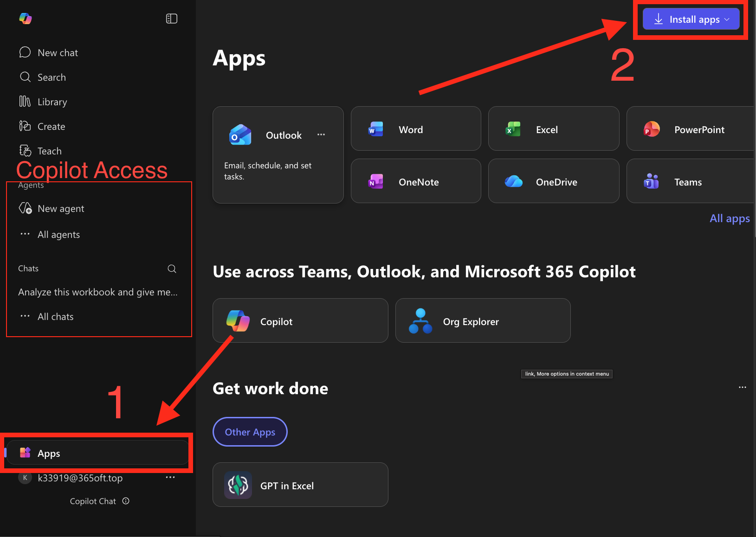Open the Teach section
This screenshot has height=537, width=756.
[49, 151]
